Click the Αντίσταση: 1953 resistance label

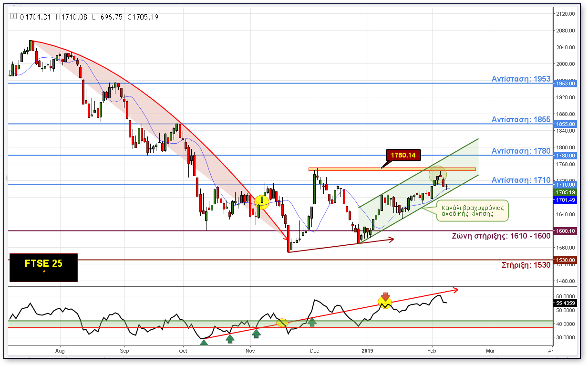pyautogui.click(x=521, y=79)
